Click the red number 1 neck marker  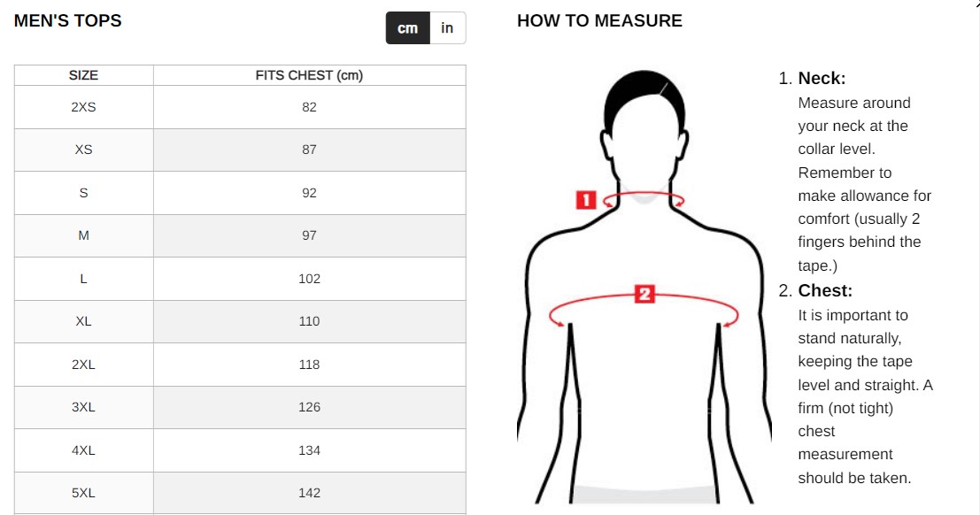(x=586, y=200)
